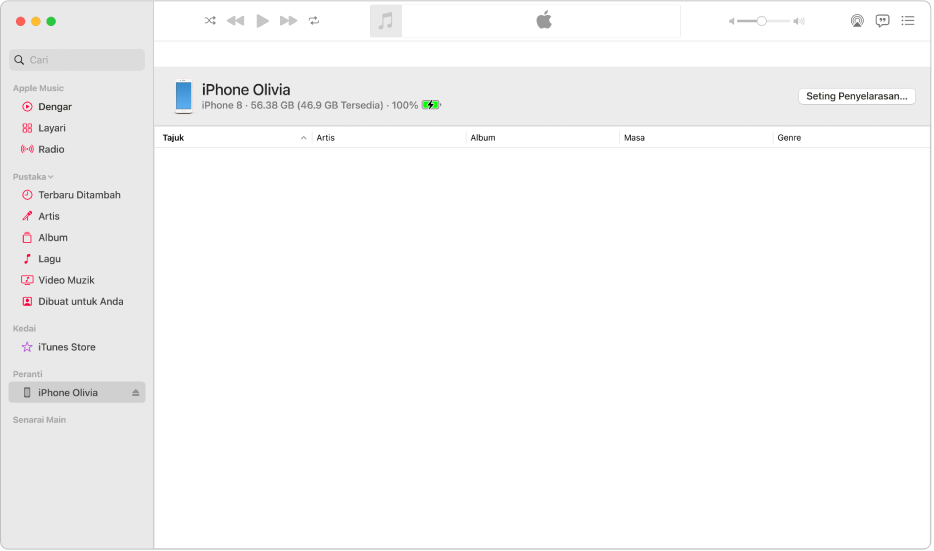Open the Up Next queue list
Screen dimensions: 934x551
(x=907, y=21)
